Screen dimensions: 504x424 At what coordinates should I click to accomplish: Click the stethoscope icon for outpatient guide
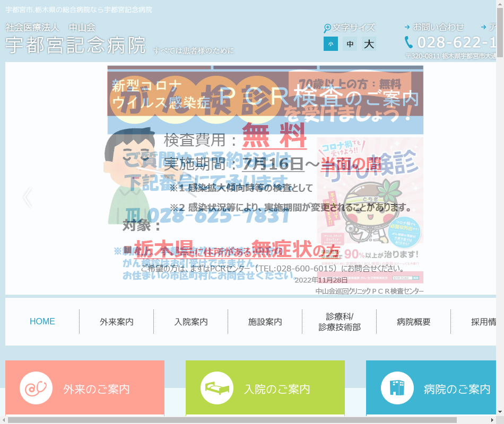pyautogui.click(x=36, y=388)
